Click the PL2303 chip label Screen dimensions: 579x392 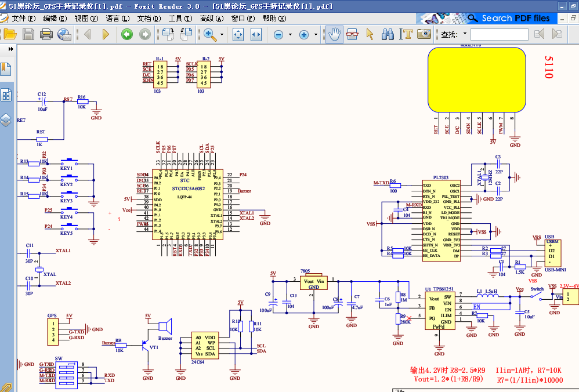[x=440, y=177]
